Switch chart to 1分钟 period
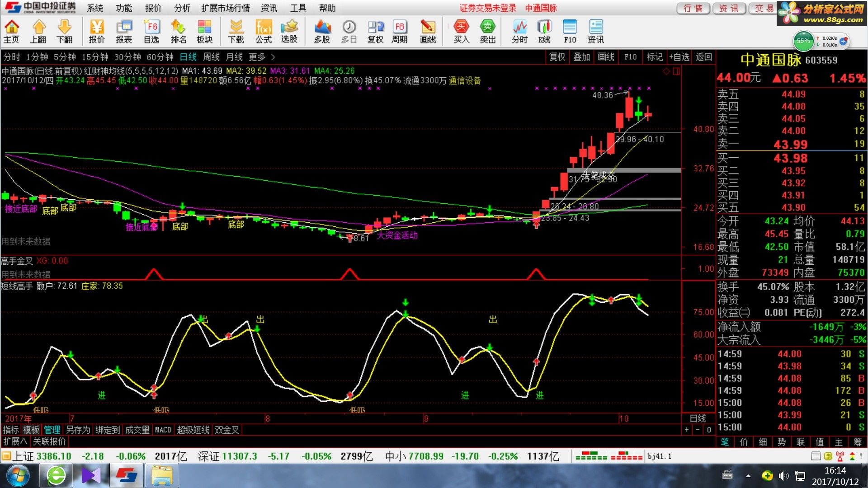The height and width of the screenshot is (488, 868). (x=37, y=57)
